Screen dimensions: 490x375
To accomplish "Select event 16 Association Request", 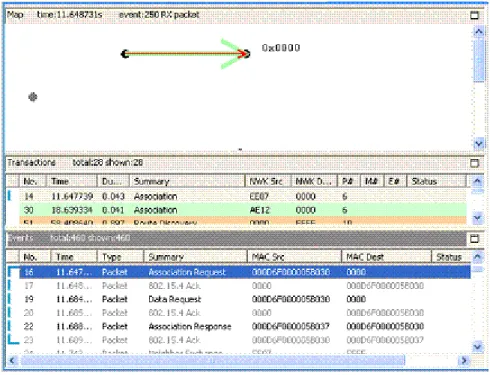I will [245, 272].
